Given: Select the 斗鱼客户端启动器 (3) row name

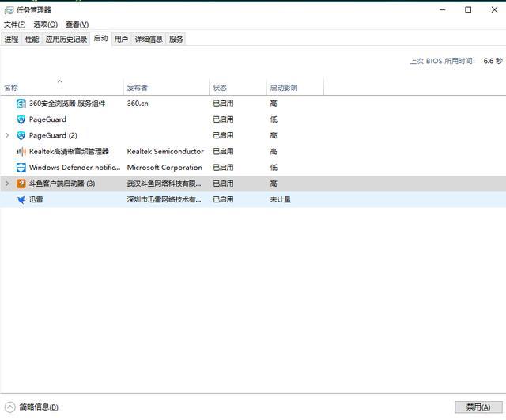Looking at the screenshot, I should pos(62,184).
